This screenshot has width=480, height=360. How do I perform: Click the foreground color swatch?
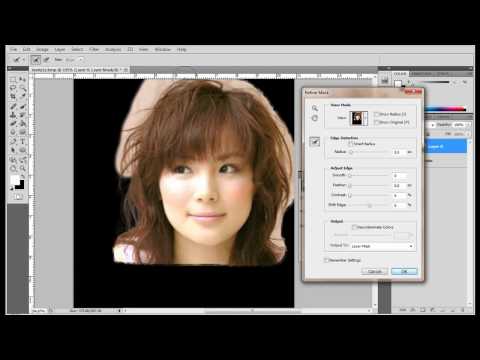point(15,180)
